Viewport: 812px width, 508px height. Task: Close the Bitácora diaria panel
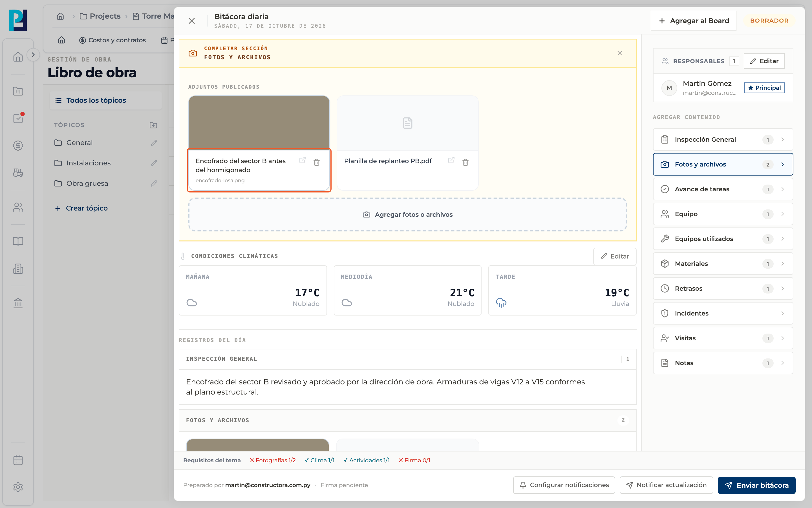[x=192, y=21]
